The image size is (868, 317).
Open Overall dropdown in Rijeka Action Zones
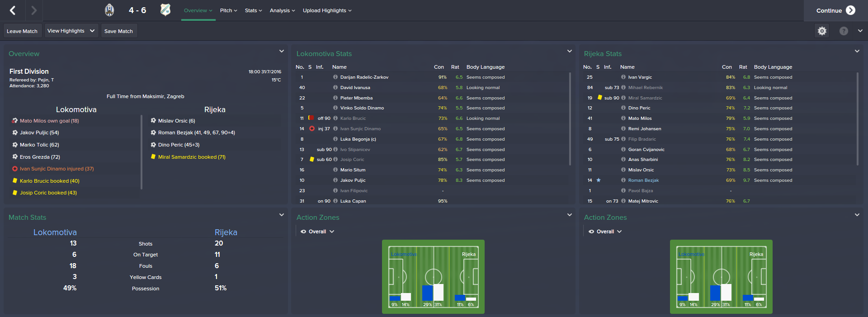(605, 232)
